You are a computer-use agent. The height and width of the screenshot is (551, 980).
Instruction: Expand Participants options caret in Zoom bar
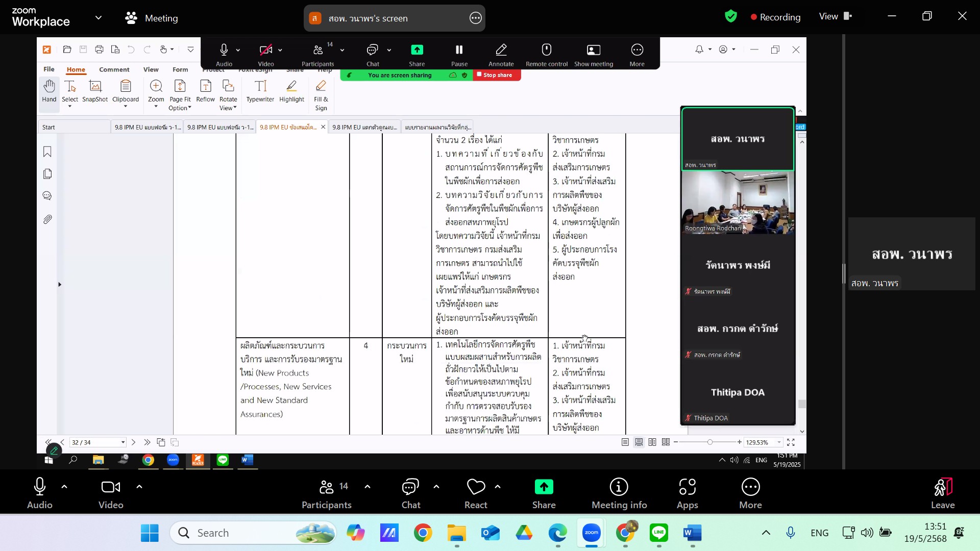(x=367, y=487)
